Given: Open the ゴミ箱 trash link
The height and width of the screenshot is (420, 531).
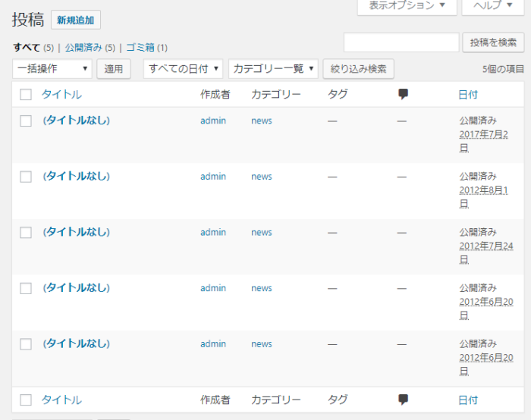Looking at the screenshot, I should pos(140,47).
